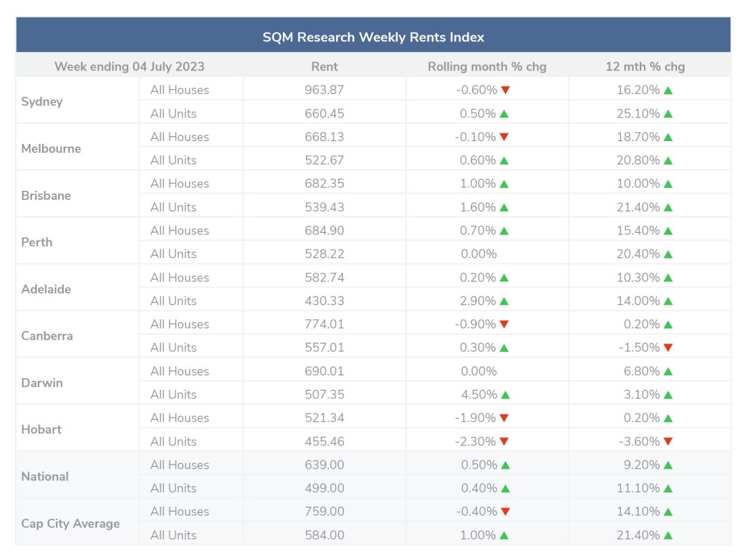Click Sydney houses rent value 963.87

324,90
